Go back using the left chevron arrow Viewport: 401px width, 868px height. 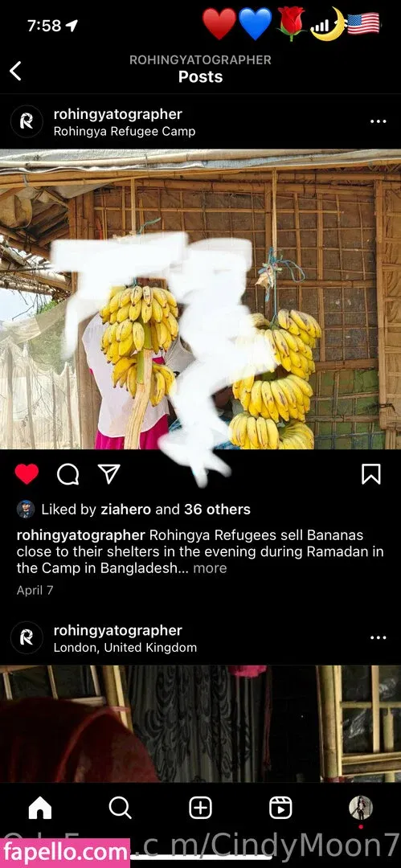15,71
